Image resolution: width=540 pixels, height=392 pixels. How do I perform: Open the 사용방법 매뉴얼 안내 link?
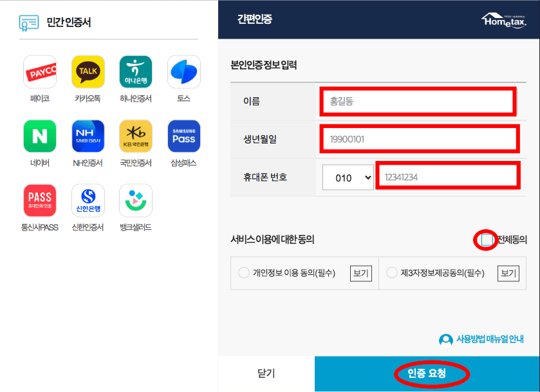point(490,339)
